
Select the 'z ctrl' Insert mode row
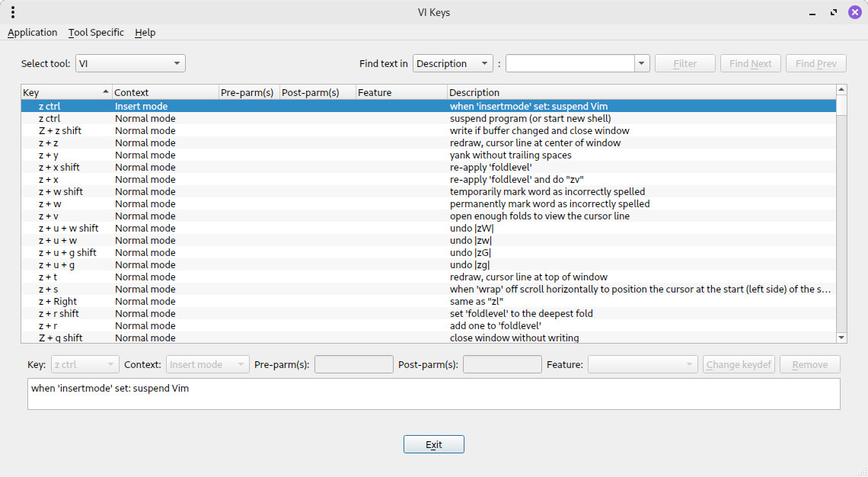coord(429,106)
